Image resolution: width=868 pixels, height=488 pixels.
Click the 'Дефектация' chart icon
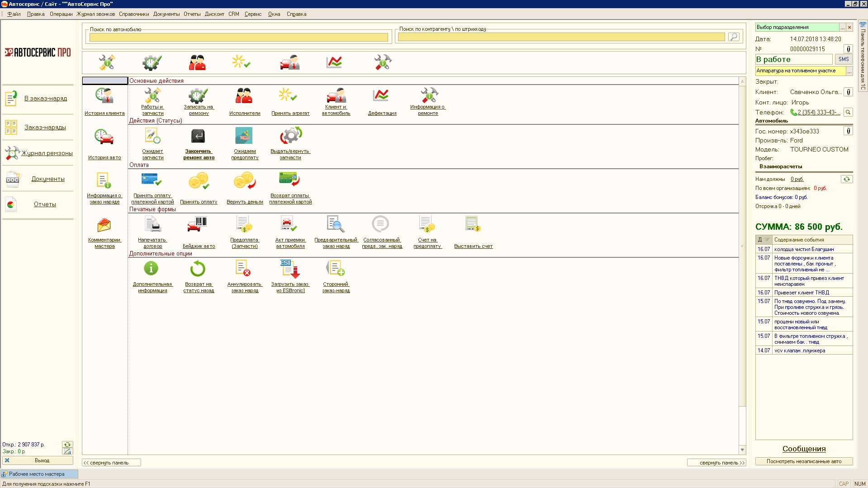coord(381,95)
